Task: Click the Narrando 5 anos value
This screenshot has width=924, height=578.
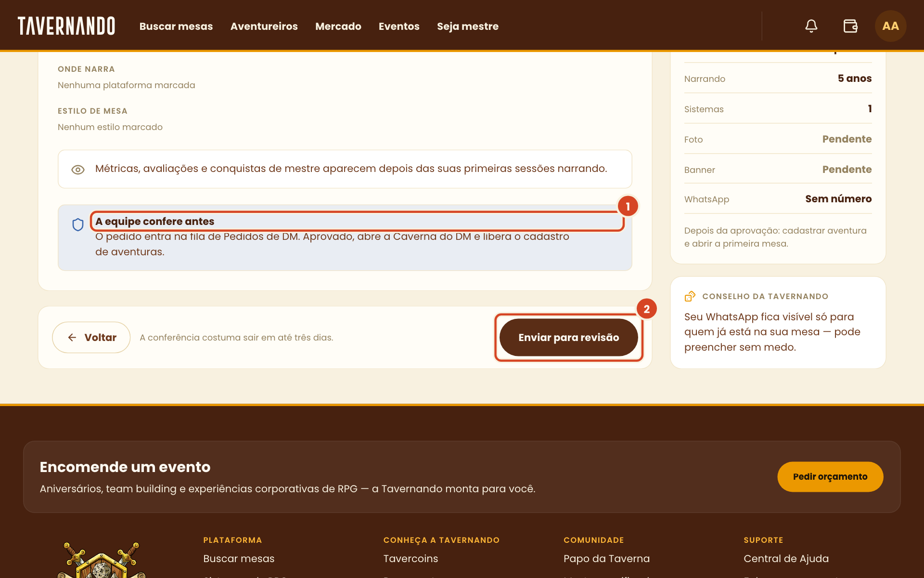Action: click(x=855, y=79)
